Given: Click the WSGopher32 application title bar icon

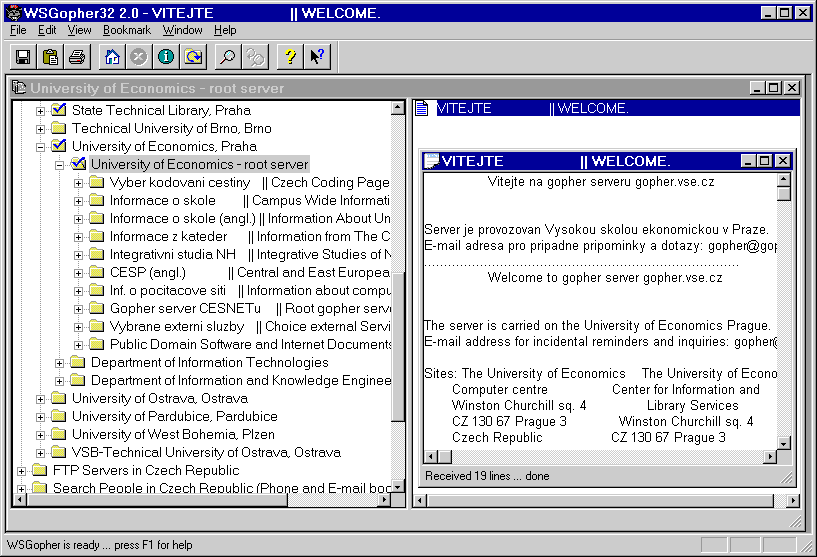Looking at the screenshot, I should (14, 13).
